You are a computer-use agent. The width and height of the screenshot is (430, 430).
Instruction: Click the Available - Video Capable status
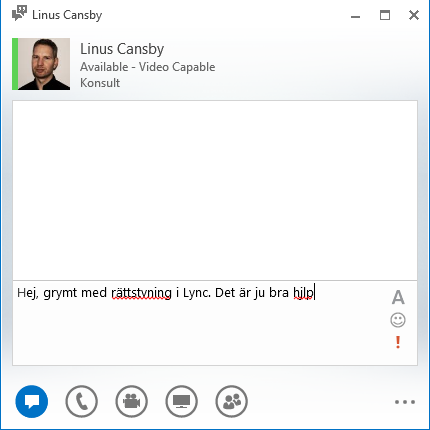click(x=148, y=67)
